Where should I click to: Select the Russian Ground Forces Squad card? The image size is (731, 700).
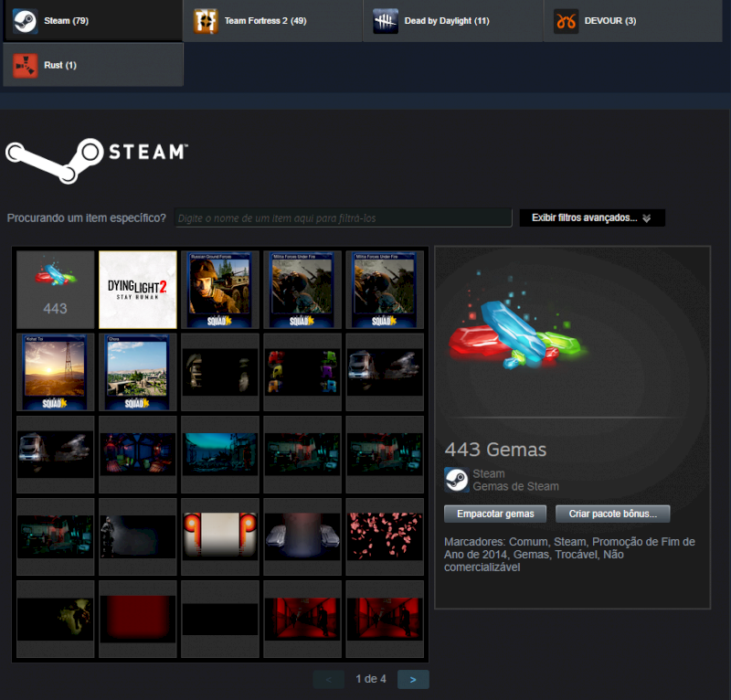[x=219, y=290]
